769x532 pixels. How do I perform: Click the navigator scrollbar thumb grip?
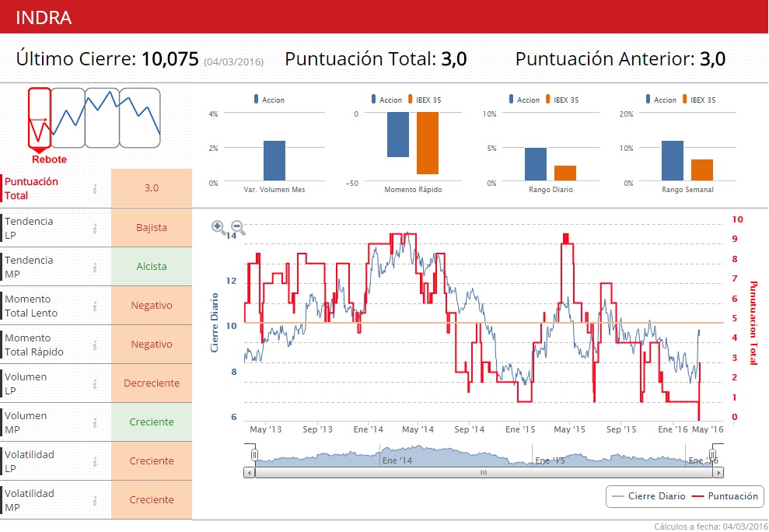click(x=484, y=473)
